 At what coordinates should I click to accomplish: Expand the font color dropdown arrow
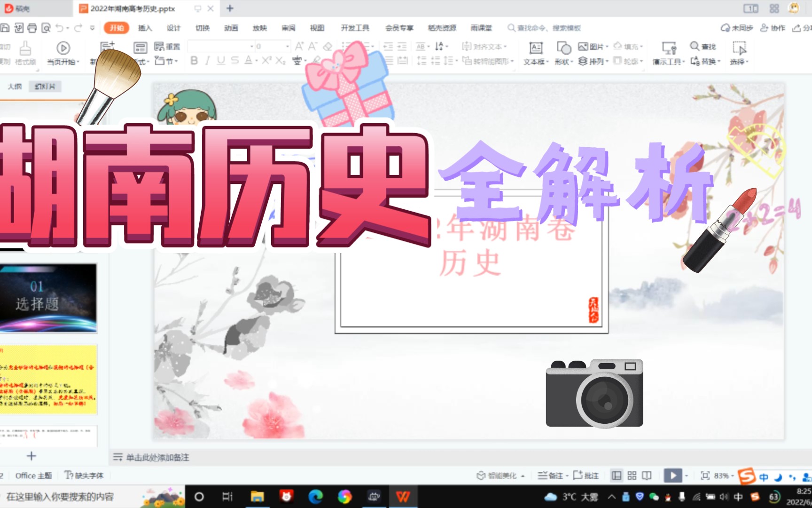coord(256,61)
